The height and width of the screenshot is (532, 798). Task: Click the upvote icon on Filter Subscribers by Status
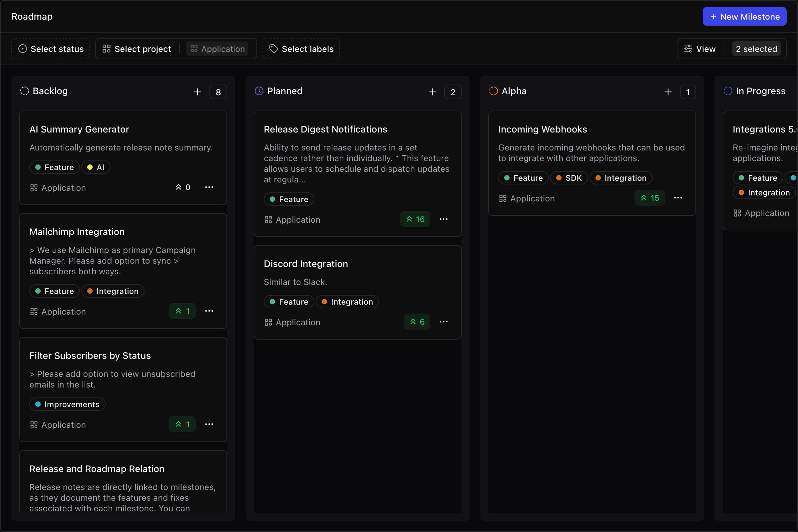point(178,424)
